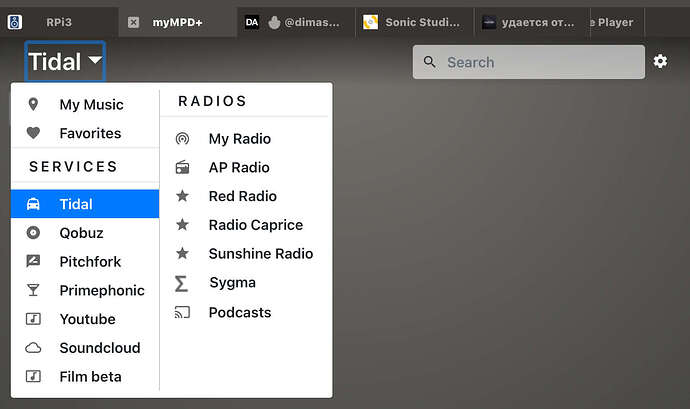Open the settings gear icon

pos(660,61)
